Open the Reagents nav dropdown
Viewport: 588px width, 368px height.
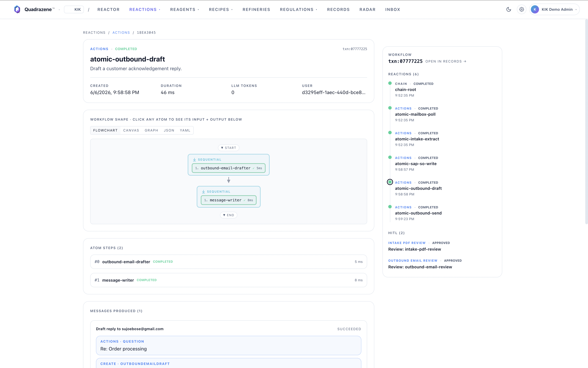click(x=184, y=10)
